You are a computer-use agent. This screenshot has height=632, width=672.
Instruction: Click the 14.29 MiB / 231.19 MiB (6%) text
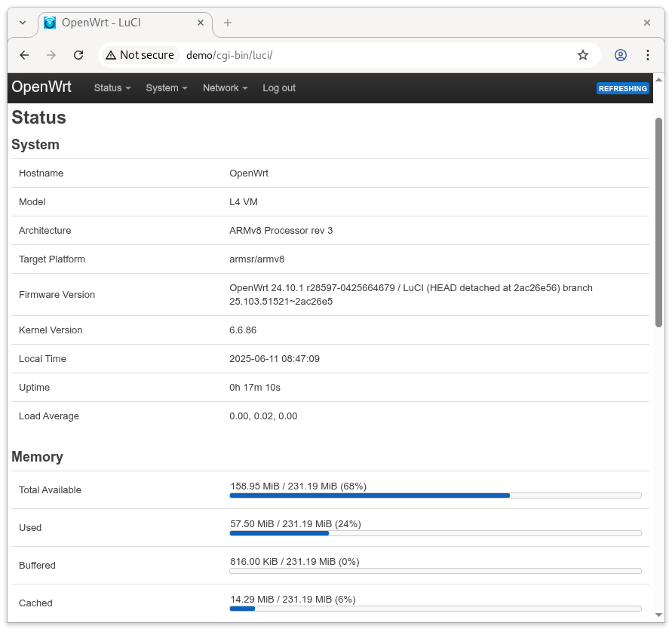coord(293,600)
